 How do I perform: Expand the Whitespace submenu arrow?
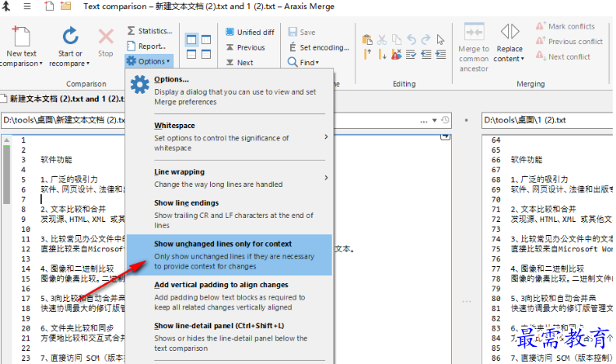point(326,136)
